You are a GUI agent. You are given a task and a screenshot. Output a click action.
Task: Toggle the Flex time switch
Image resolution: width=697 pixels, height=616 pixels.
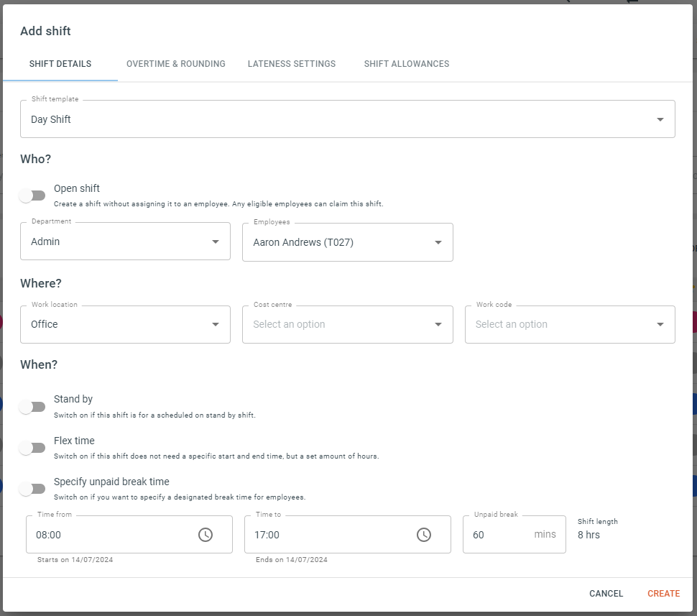[x=32, y=448]
